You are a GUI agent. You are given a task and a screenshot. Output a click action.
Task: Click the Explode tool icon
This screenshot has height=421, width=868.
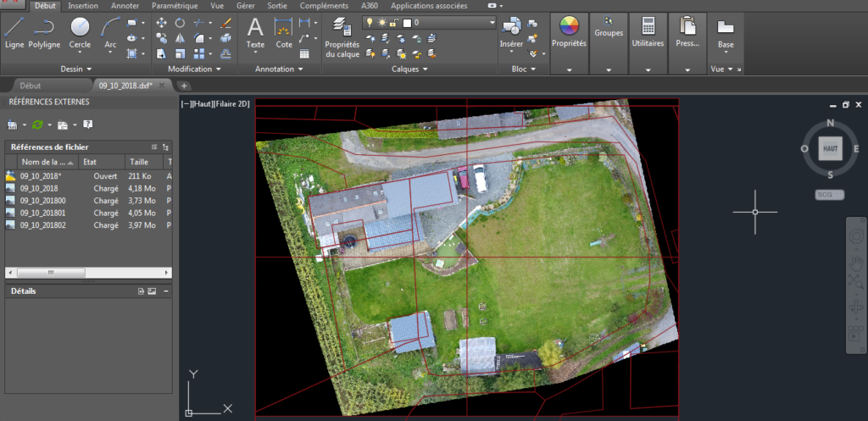tap(225, 38)
